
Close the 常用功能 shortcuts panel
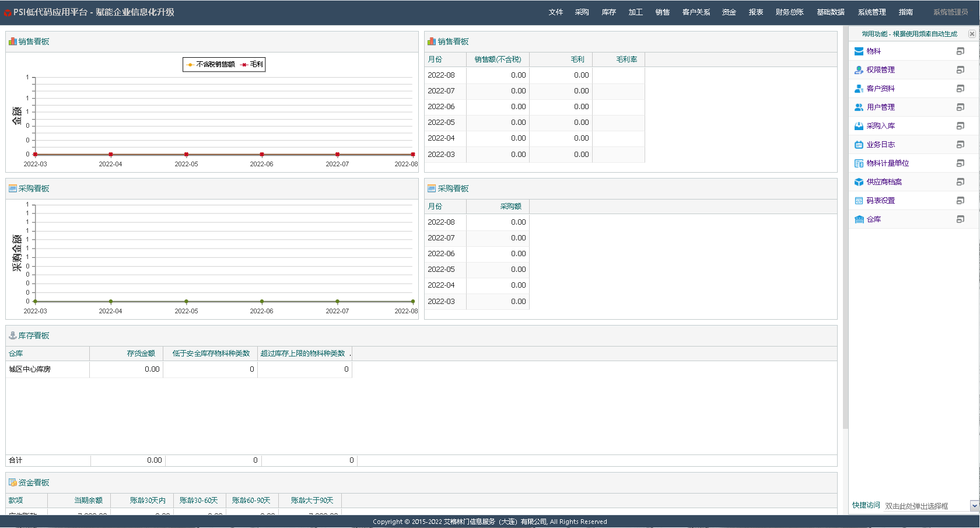(972, 34)
